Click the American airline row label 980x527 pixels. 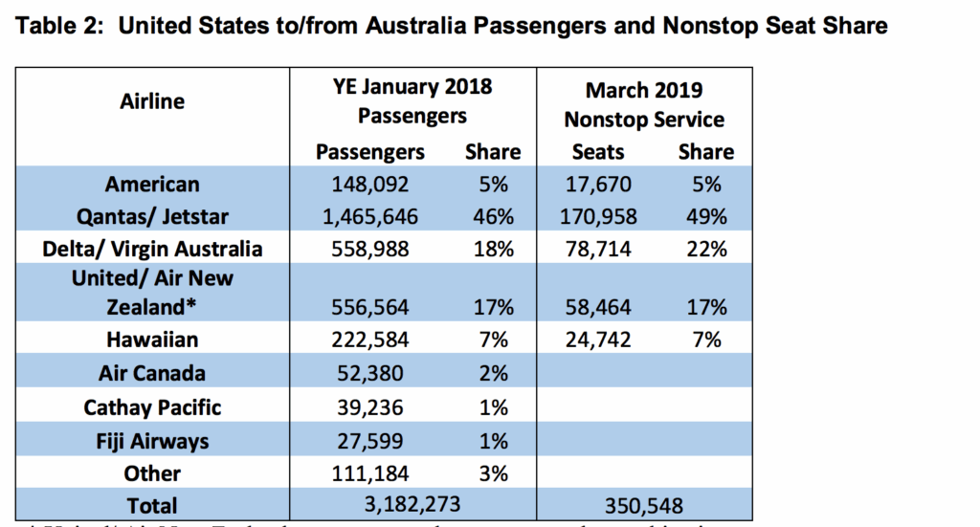pyautogui.click(x=152, y=185)
